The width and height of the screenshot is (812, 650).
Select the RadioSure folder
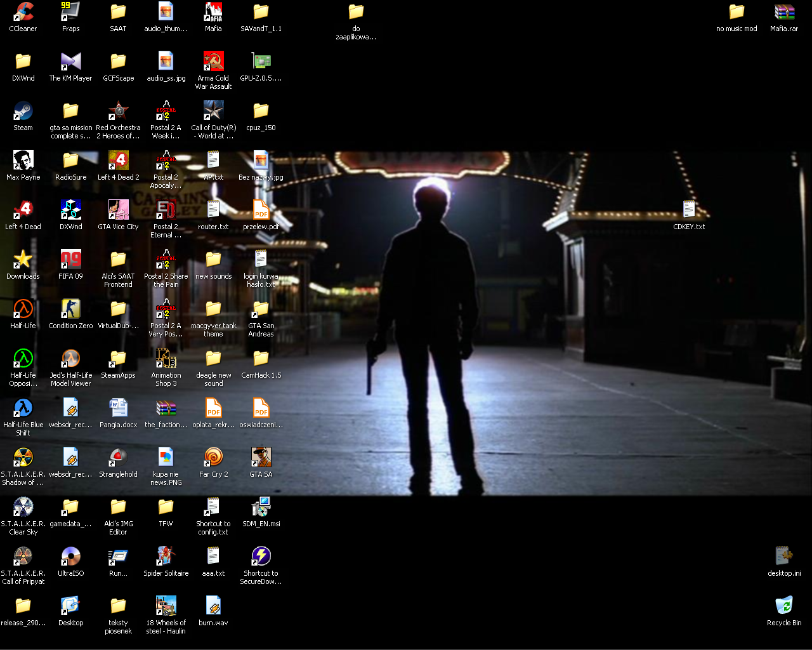click(x=70, y=160)
